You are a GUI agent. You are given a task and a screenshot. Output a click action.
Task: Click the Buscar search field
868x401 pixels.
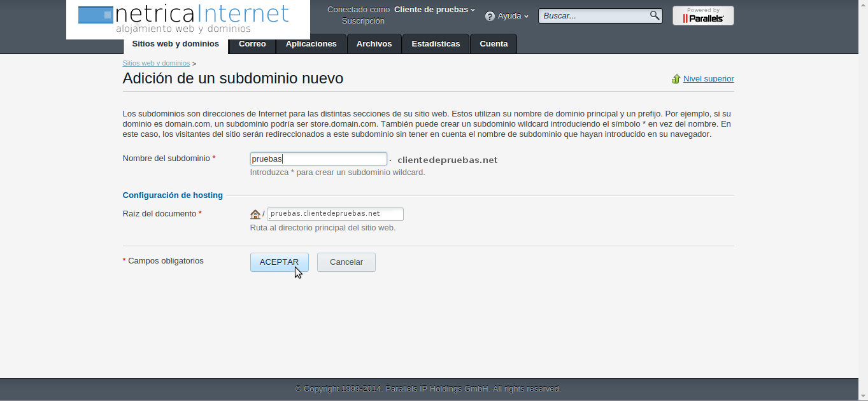[594, 16]
